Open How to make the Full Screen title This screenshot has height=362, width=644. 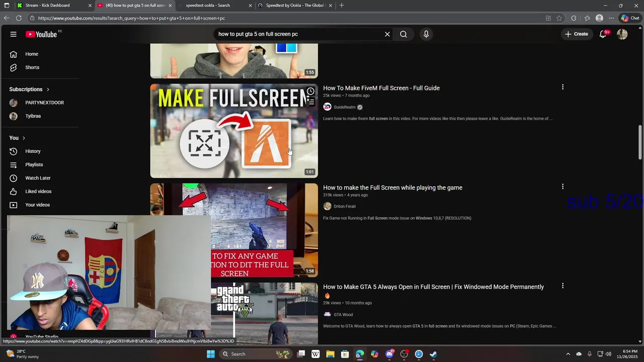pos(392,188)
